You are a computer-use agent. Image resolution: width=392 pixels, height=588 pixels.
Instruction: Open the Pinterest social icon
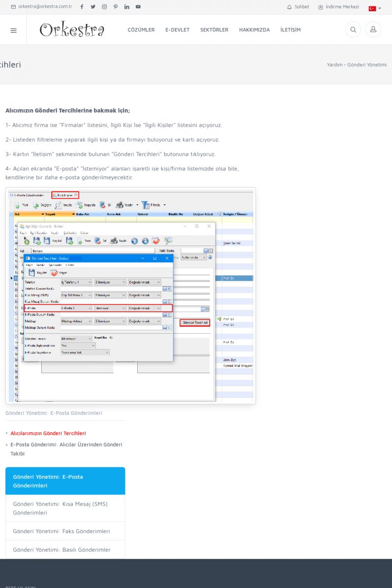116,7
